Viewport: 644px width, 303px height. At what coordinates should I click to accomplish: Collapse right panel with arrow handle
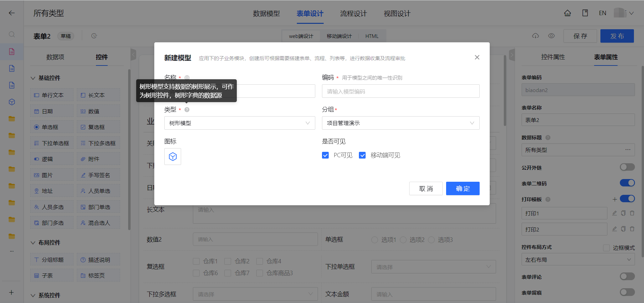click(x=512, y=55)
